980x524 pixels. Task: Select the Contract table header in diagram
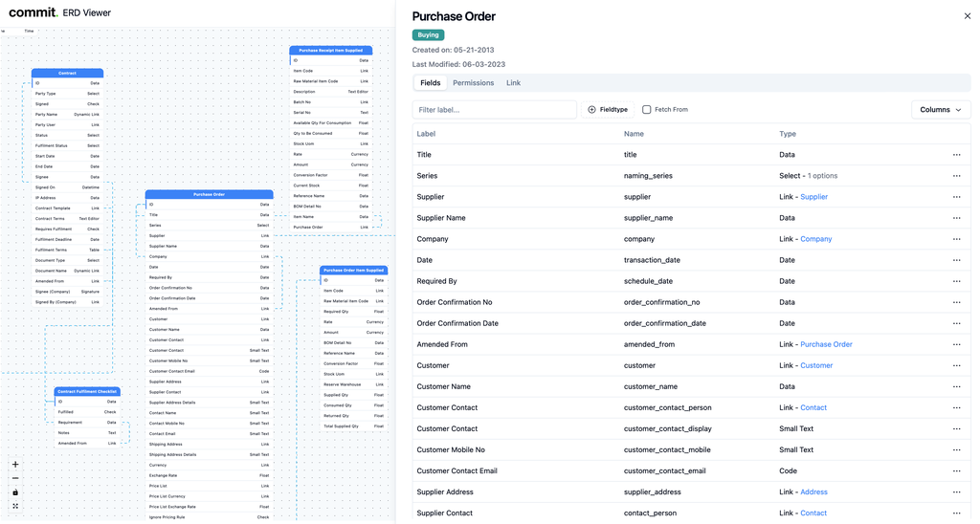coord(67,73)
